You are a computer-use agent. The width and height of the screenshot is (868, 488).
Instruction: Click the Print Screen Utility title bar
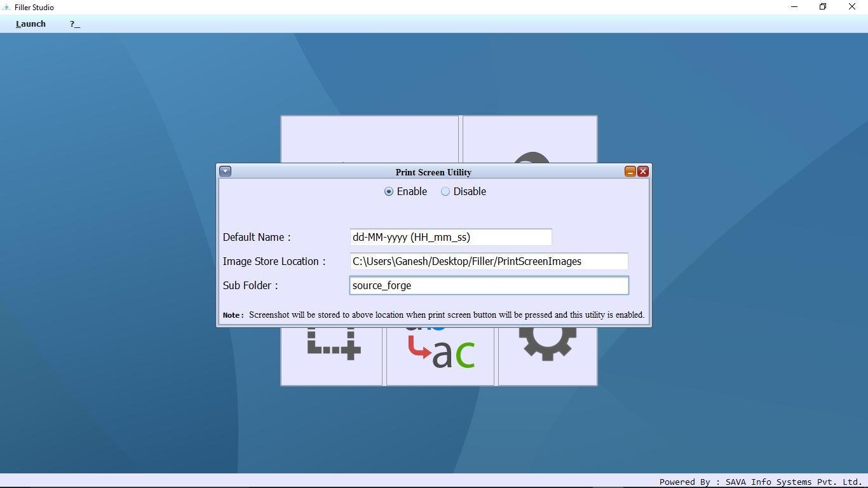pos(433,172)
